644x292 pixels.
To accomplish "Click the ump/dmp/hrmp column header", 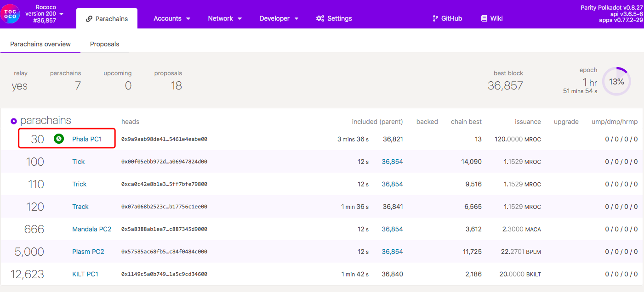I will 615,122.
